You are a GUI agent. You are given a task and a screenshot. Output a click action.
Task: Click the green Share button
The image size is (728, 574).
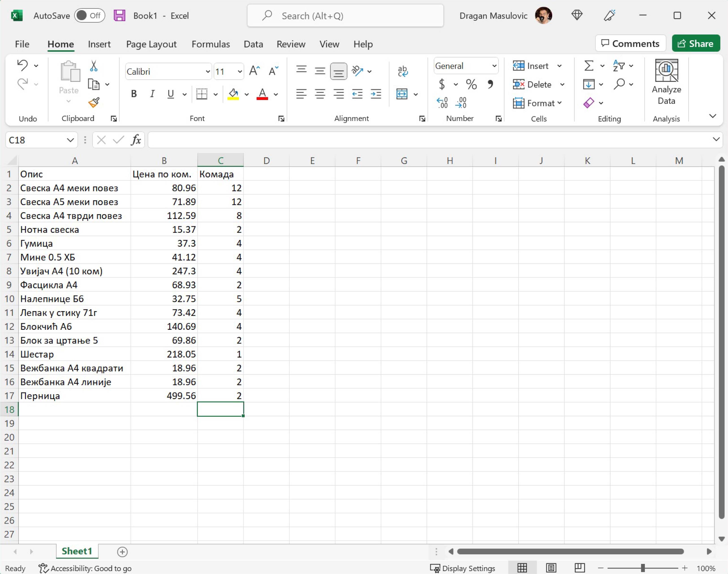[696, 43]
